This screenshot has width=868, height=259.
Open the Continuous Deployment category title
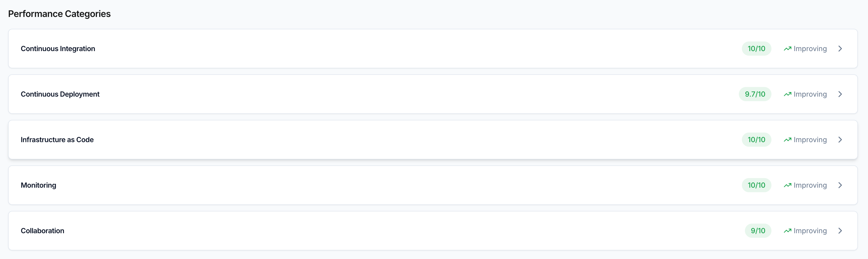pos(60,94)
